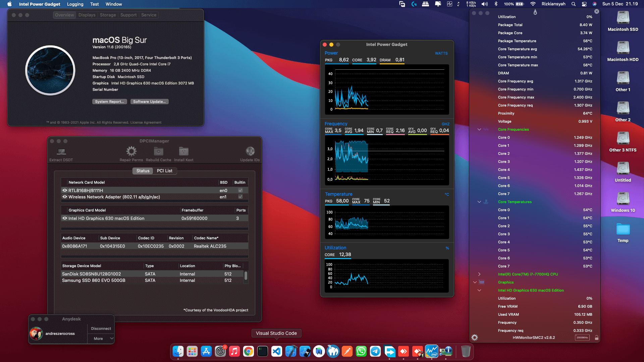Collapse Core Temperatures group in HWMonitor

[479, 202]
